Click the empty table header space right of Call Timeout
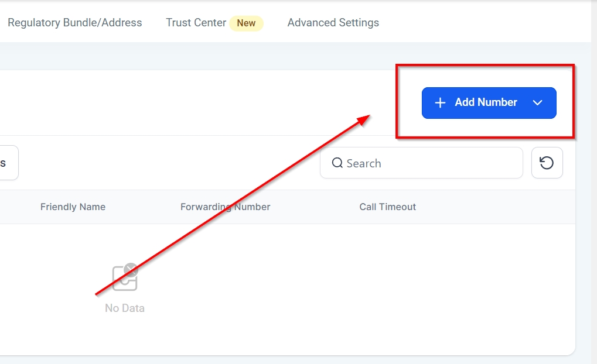Image resolution: width=597 pixels, height=364 pixels. (x=498, y=207)
